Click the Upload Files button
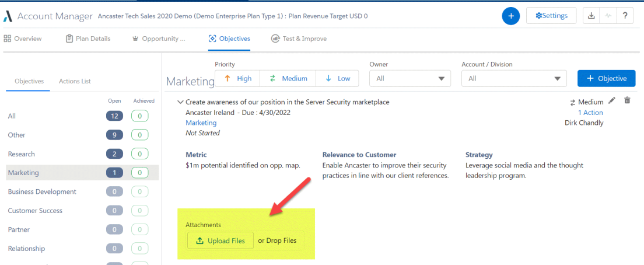Image resolution: width=644 pixels, height=265 pixels. pyautogui.click(x=220, y=240)
